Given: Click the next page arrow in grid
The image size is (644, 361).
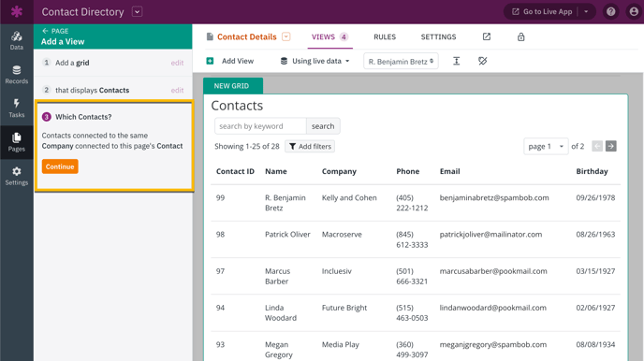Looking at the screenshot, I should (611, 146).
